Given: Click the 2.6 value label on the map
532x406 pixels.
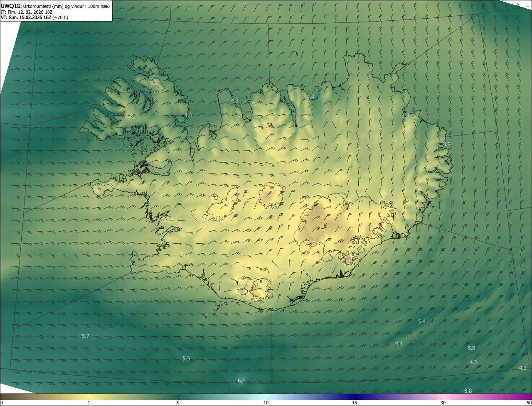Looking at the screenshot, I should tap(129, 115).
